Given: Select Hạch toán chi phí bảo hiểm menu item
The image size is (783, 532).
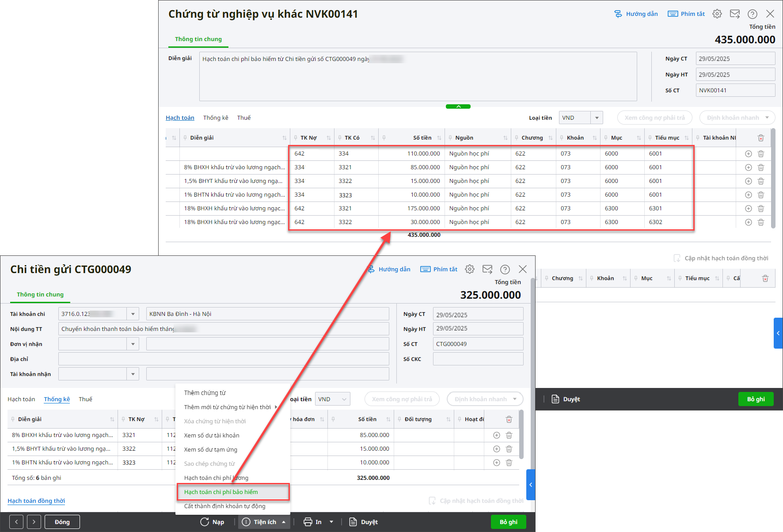Looking at the screenshot, I should [x=221, y=492].
